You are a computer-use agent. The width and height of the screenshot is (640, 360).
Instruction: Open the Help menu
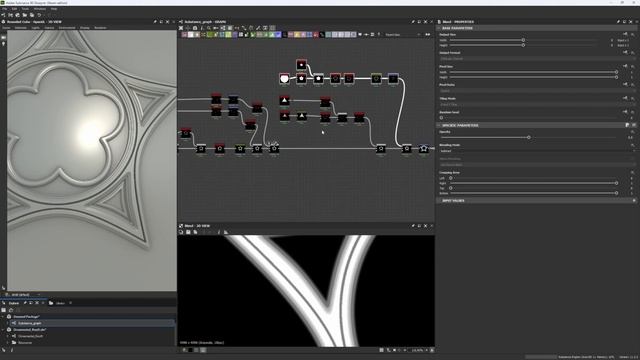[x=54, y=9]
